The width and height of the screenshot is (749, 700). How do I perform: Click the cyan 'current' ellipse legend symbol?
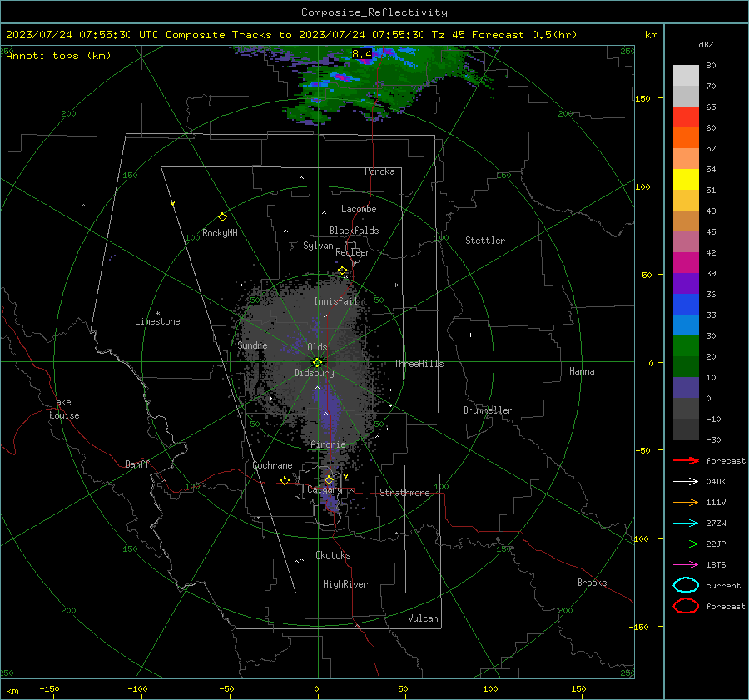(x=686, y=585)
